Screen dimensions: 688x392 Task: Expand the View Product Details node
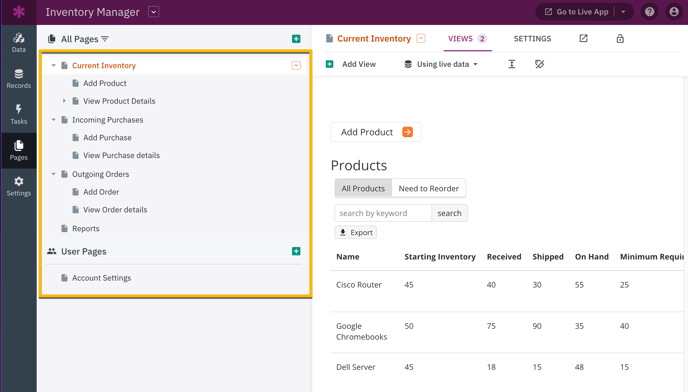point(64,101)
